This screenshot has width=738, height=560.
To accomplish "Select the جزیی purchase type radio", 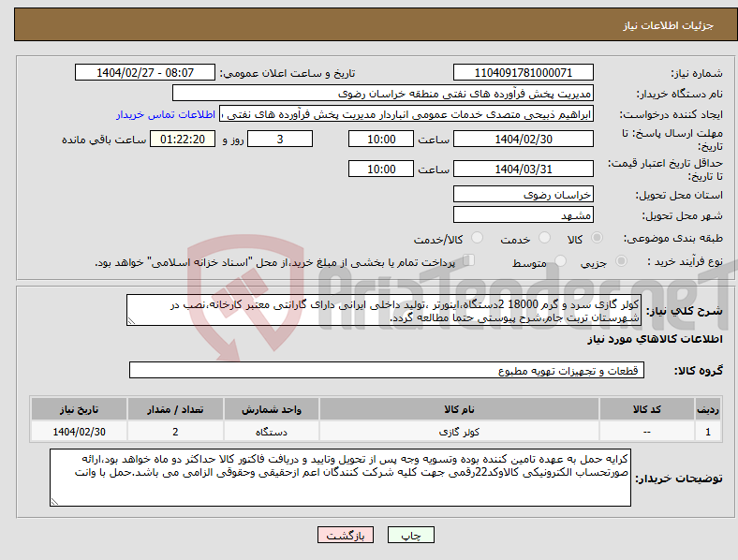I will pos(621,260).
